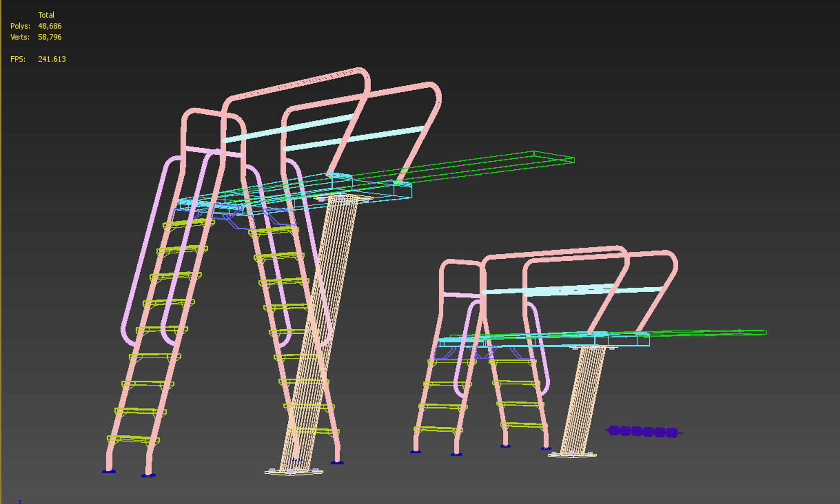
Task: Click the "Verts:" label
Action: pyautogui.click(x=20, y=37)
